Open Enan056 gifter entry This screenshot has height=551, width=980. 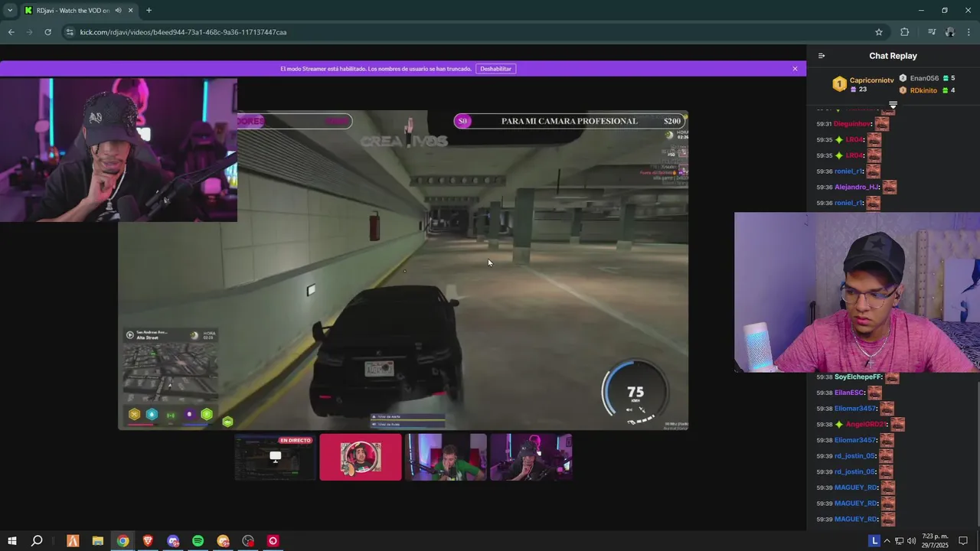tap(924, 78)
